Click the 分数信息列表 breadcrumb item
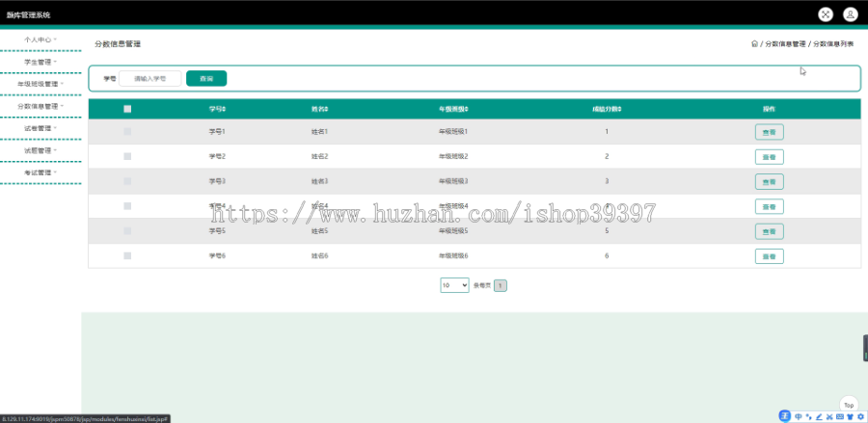 coord(833,43)
